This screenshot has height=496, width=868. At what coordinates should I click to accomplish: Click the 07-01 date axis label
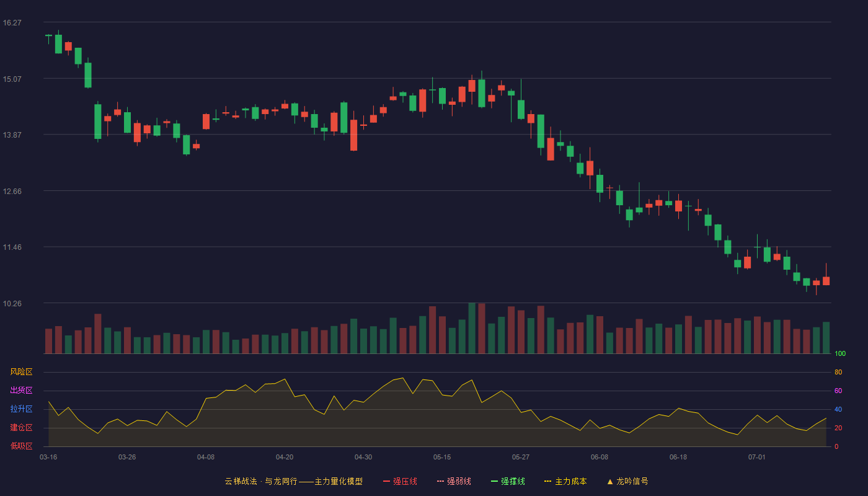click(x=757, y=457)
